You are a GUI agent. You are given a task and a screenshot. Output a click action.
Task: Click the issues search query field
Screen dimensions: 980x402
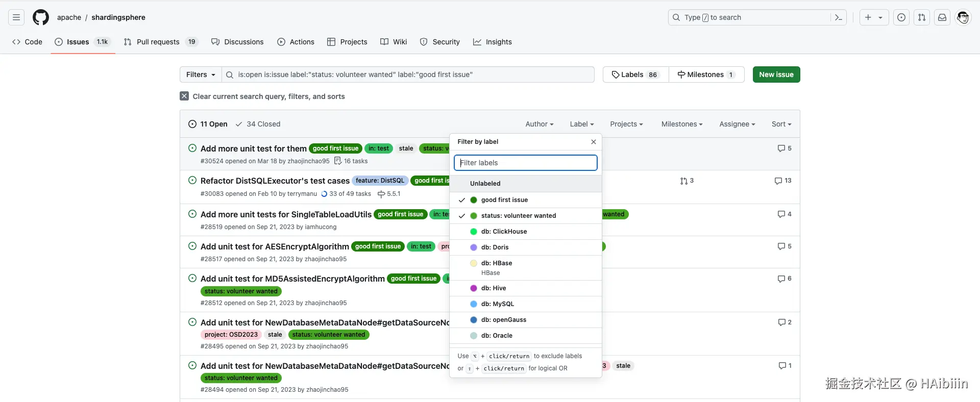408,74
